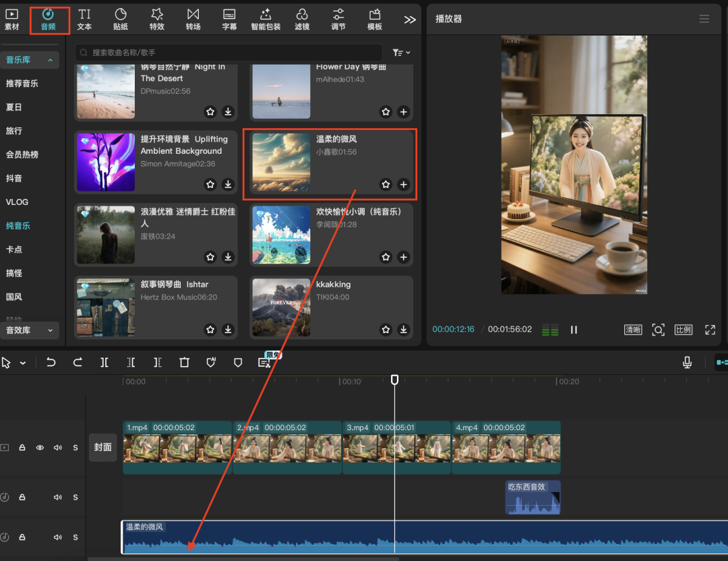Mute the 温柔的微风 audio track
The width and height of the screenshot is (728, 561).
pyautogui.click(x=58, y=537)
